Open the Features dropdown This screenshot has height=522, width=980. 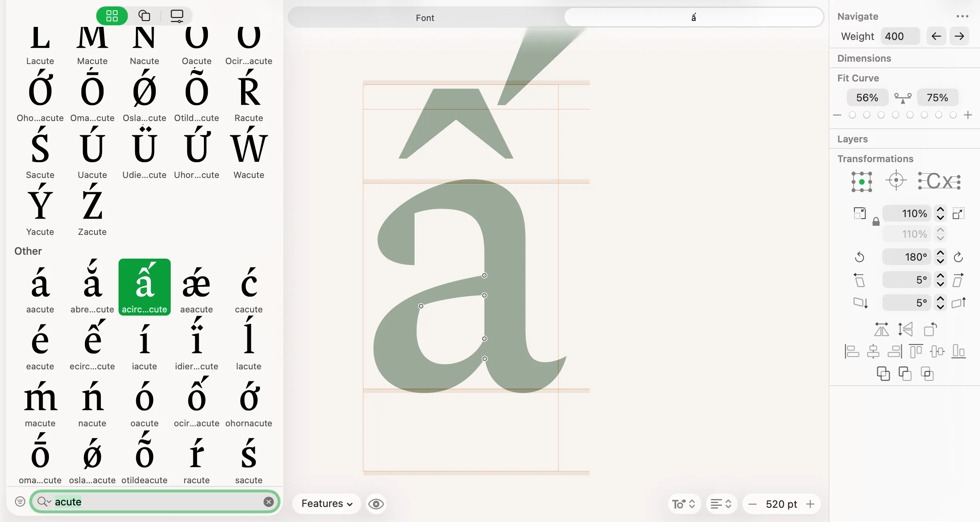tap(326, 504)
